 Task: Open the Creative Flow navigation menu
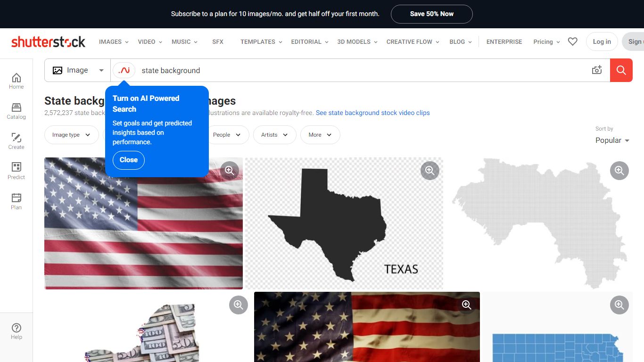tap(413, 41)
